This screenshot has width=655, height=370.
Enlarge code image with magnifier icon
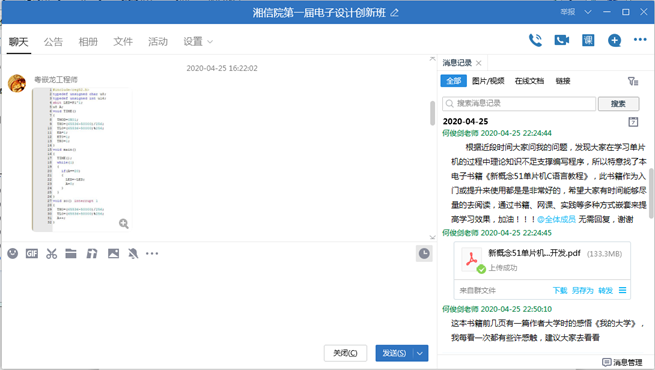[124, 223]
